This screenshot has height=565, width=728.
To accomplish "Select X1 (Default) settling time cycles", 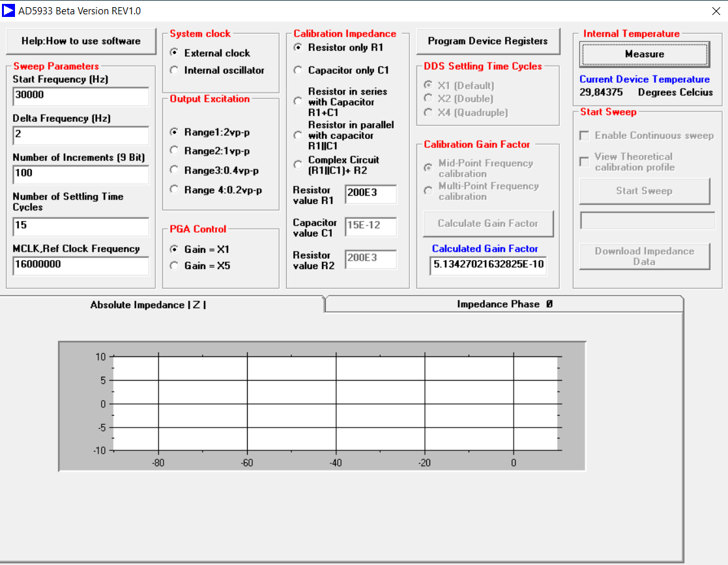I will pos(459,85).
